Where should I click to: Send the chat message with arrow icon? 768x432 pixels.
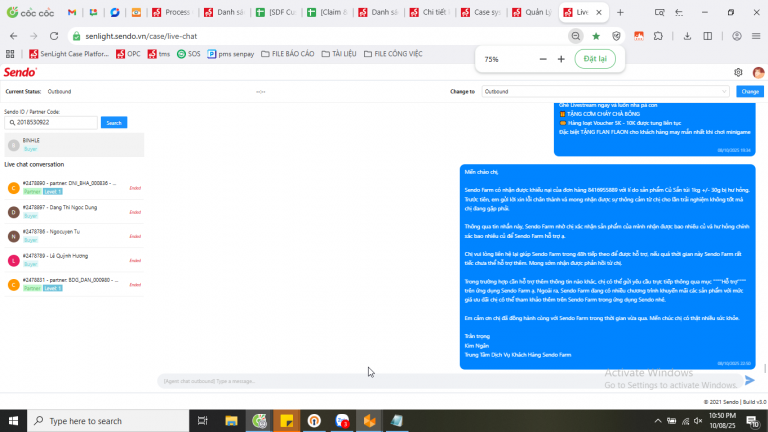point(749,380)
